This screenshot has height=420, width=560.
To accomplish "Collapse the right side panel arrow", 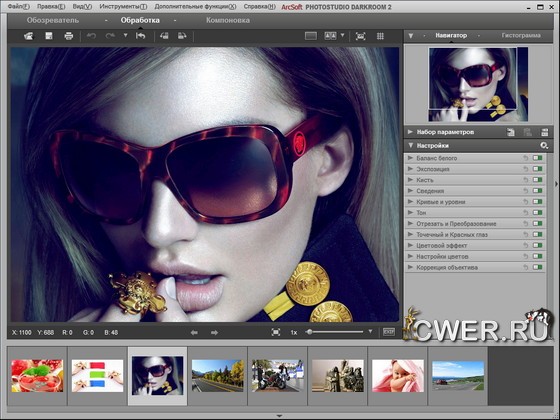I will [556, 184].
